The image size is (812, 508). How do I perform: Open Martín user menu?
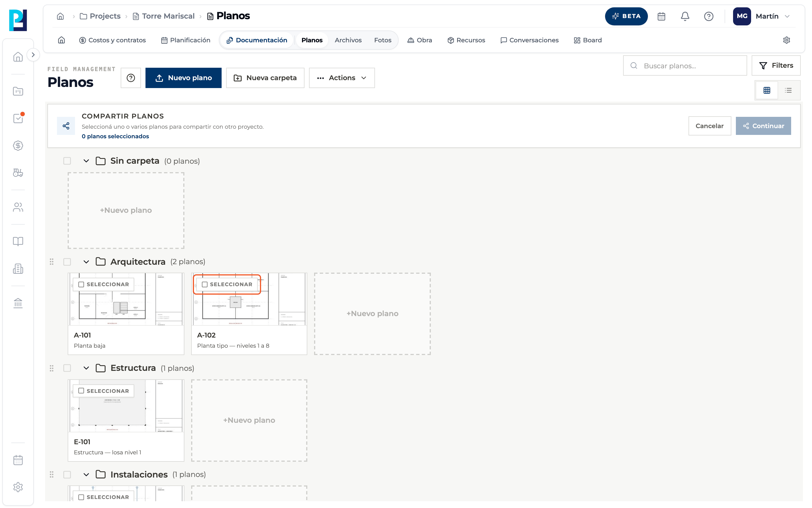click(762, 16)
